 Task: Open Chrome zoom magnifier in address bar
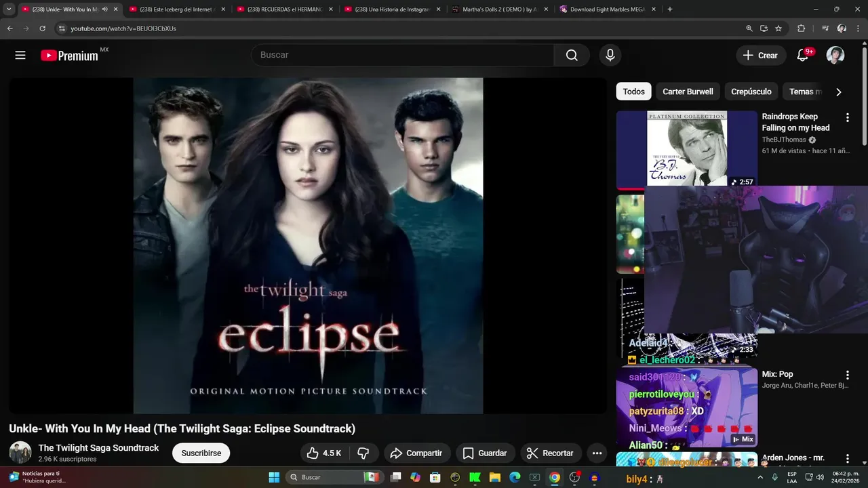(x=749, y=28)
